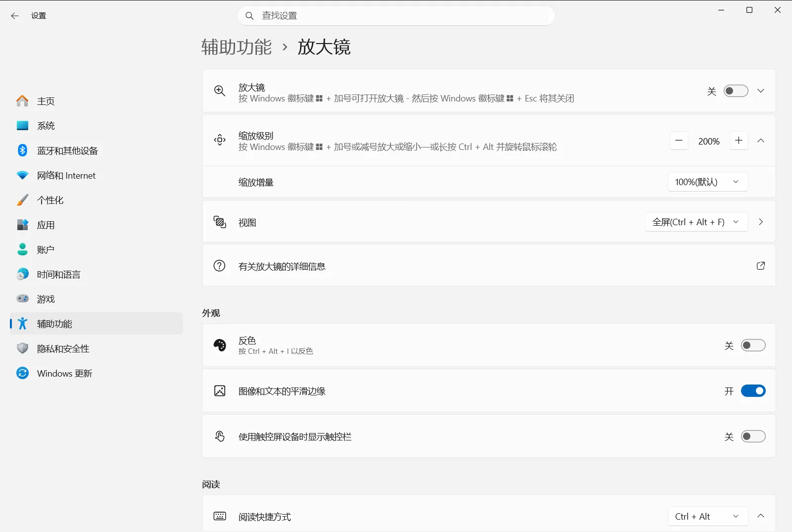Increase zoom level with plus button
Viewport: 792px width, 532px height.
pyautogui.click(x=739, y=141)
